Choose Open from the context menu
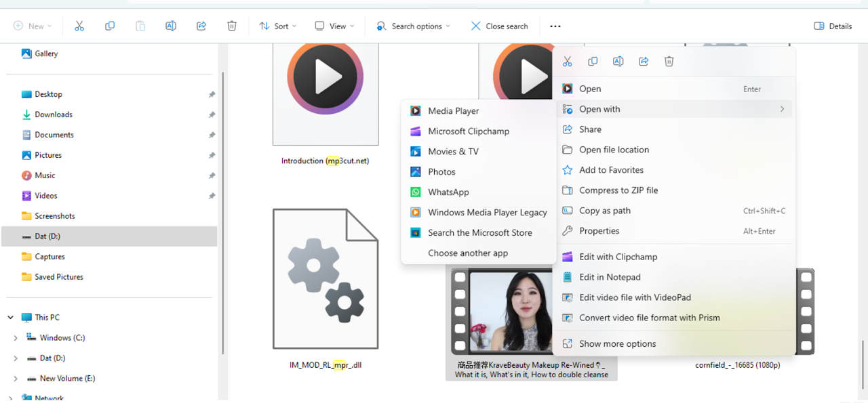 [x=675, y=89]
